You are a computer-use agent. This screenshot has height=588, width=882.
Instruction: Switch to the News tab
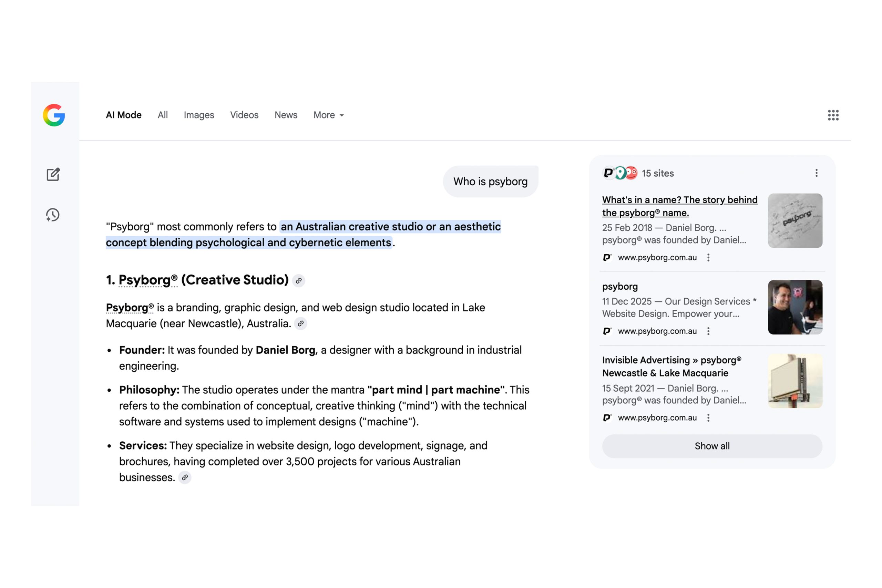pyautogui.click(x=286, y=115)
